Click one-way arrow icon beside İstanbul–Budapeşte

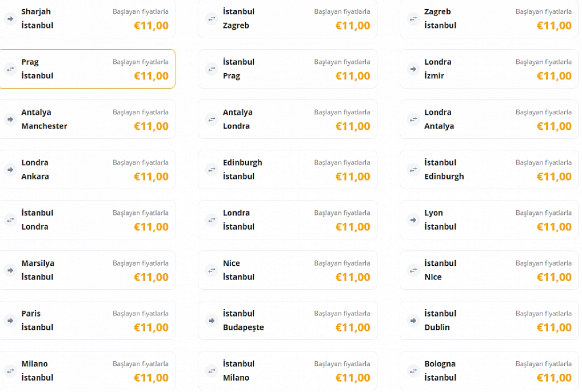211,321
